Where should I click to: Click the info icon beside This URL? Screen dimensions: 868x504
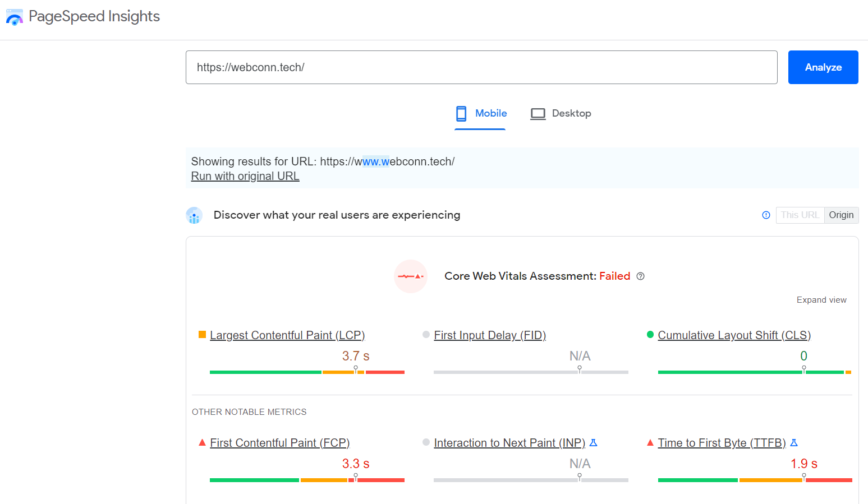click(x=766, y=215)
